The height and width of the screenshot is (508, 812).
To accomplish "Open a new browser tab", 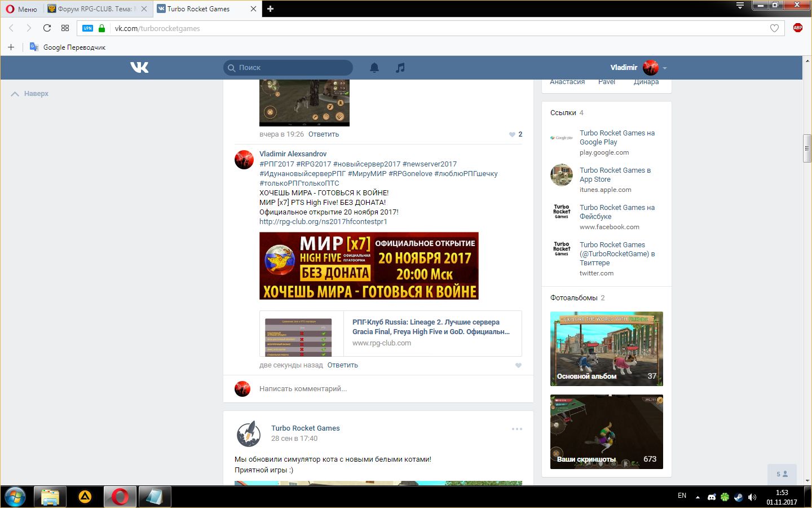I will click(270, 9).
